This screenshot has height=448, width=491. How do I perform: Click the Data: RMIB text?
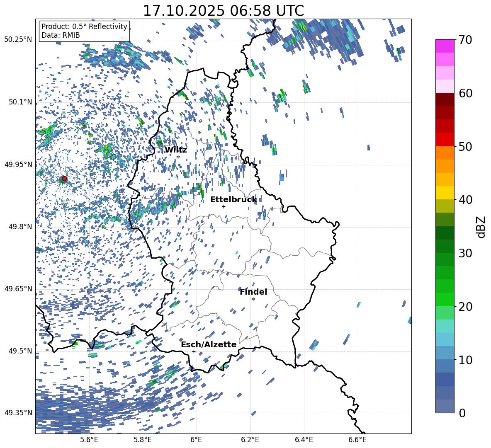point(61,35)
